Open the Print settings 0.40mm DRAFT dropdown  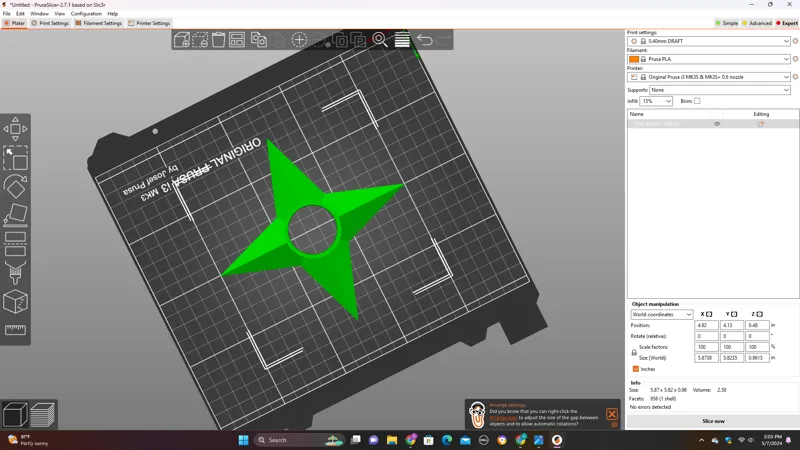[x=709, y=41]
